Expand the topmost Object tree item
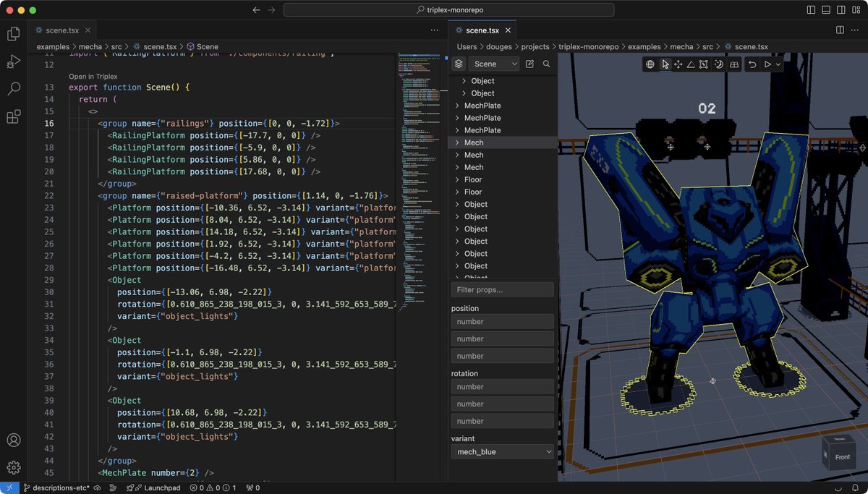 pos(464,81)
